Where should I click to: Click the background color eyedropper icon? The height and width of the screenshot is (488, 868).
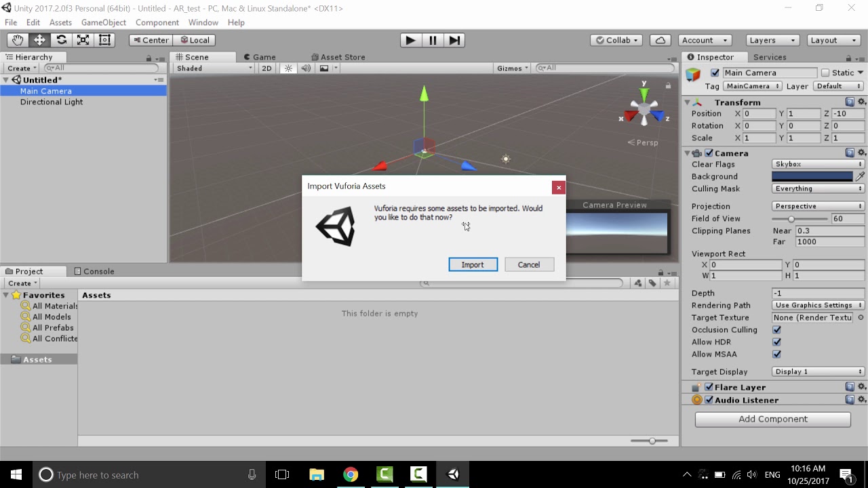coord(860,176)
